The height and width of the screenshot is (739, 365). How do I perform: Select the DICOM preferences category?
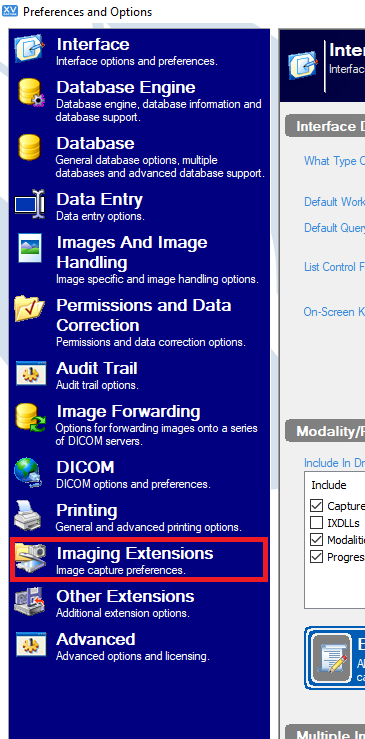pyautogui.click(x=139, y=473)
